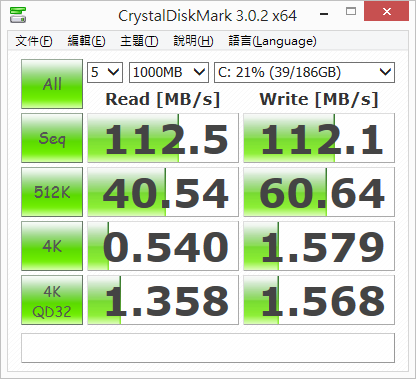Start the 512K random test

point(52,192)
